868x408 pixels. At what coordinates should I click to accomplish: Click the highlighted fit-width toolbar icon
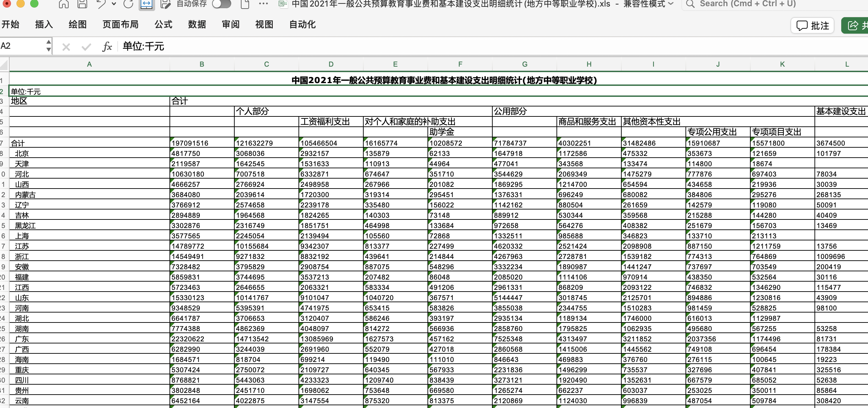coord(146,4)
